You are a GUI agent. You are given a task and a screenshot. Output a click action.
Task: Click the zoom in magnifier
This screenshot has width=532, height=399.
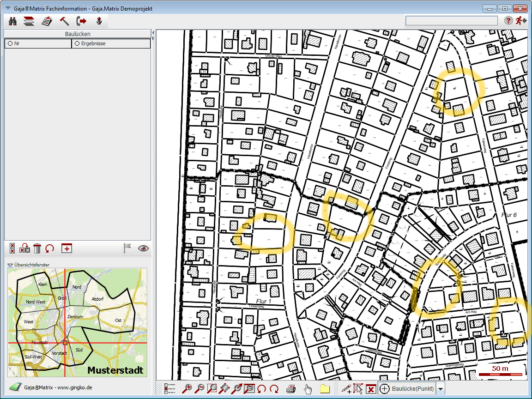(x=187, y=389)
